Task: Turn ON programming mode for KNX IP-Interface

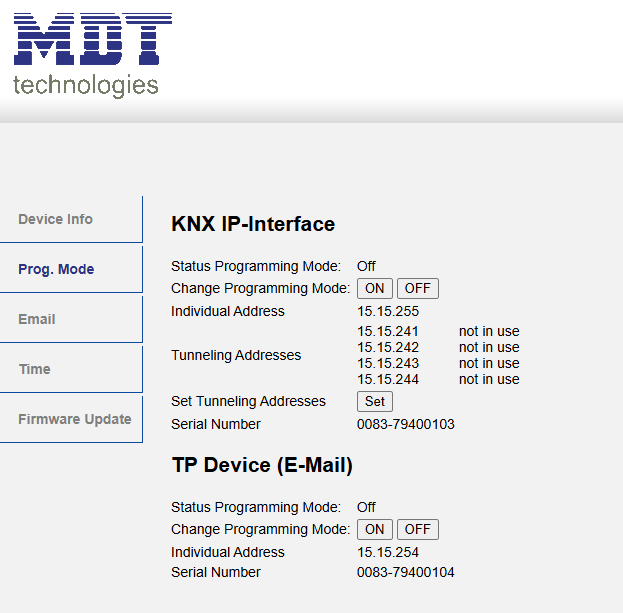Action: [375, 288]
